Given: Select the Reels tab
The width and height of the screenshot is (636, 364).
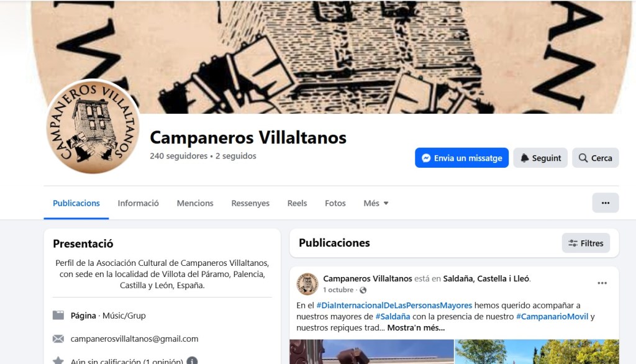Looking at the screenshot, I should 297,203.
